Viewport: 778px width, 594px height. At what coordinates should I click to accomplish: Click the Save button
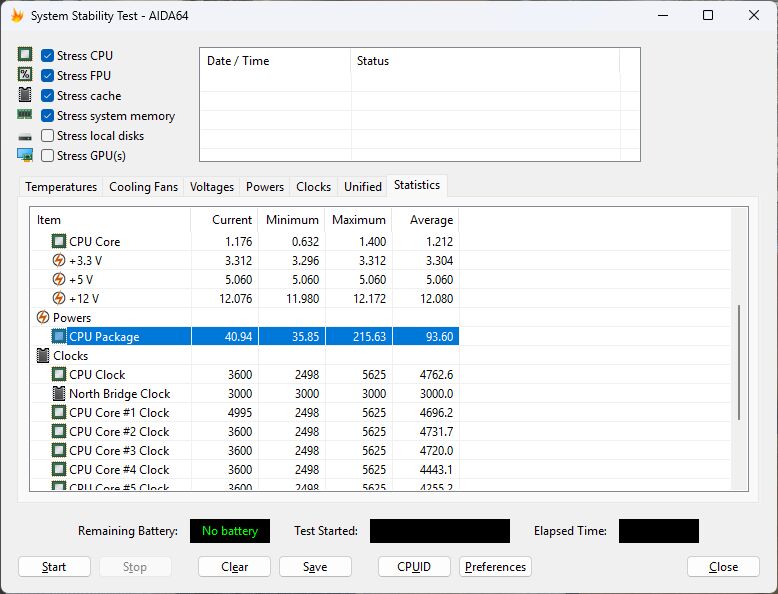(x=315, y=567)
